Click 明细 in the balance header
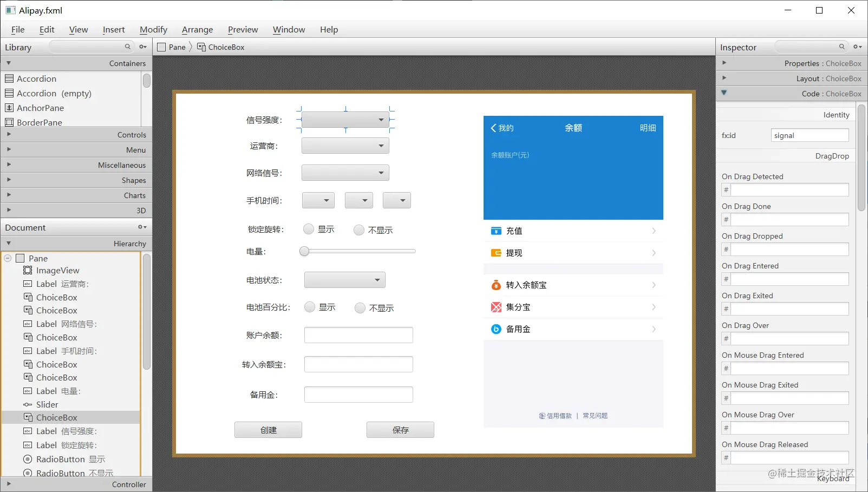This screenshot has width=868, height=492. [648, 128]
